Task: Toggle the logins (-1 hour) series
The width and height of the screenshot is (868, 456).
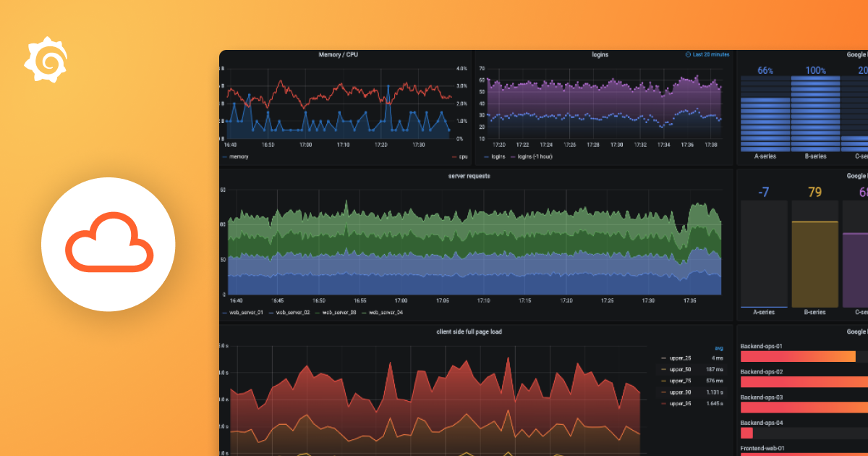Action: (x=535, y=156)
